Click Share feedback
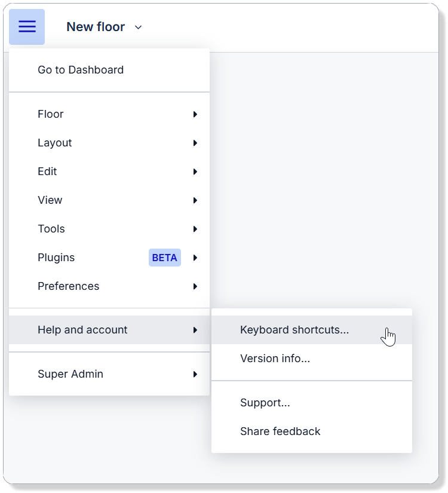Screen dimensions: 448x493 pyautogui.click(x=280, y=431)
